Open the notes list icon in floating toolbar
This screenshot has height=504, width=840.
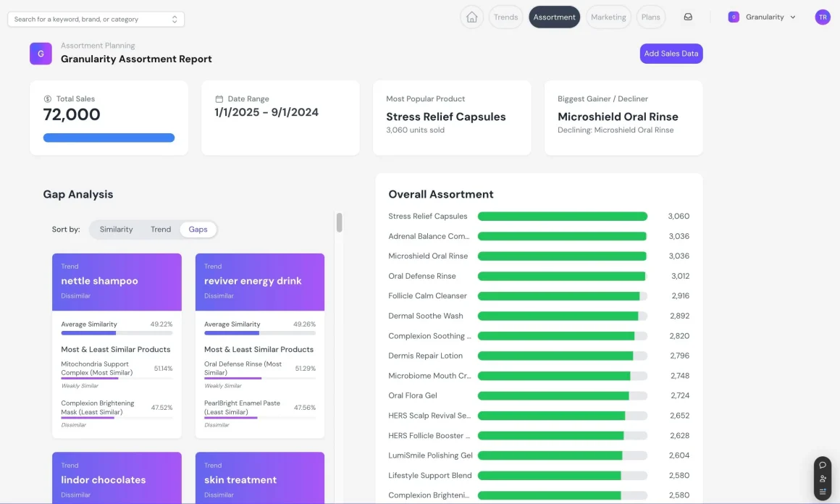point(823,492)
